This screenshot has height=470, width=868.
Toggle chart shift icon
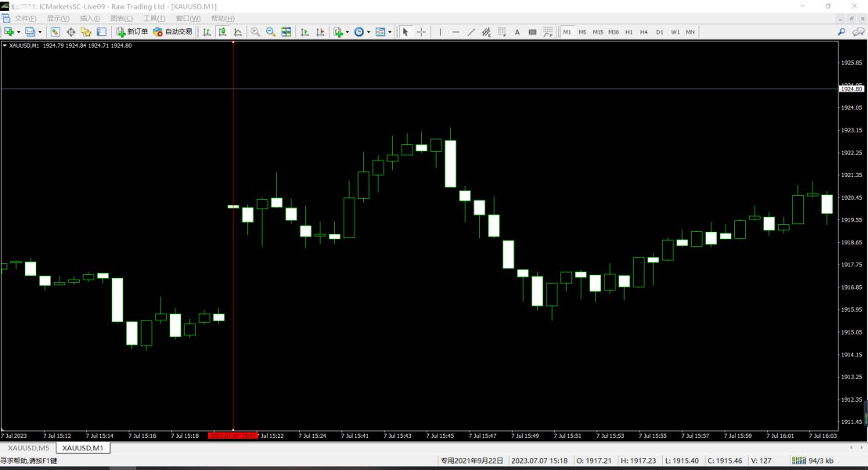coord(320,32)
